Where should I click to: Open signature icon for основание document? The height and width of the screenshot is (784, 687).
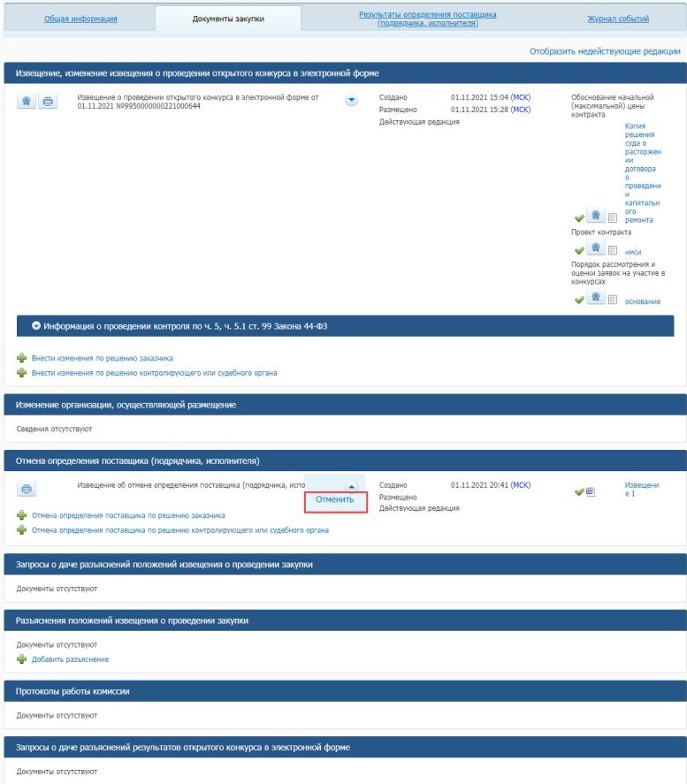point(596,297)
